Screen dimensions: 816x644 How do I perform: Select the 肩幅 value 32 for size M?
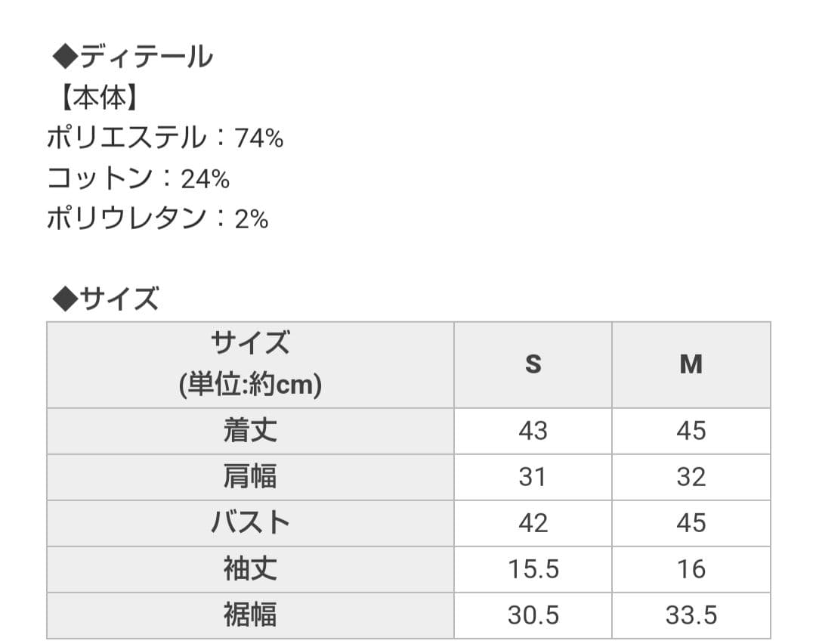click(x=691, y=477)
